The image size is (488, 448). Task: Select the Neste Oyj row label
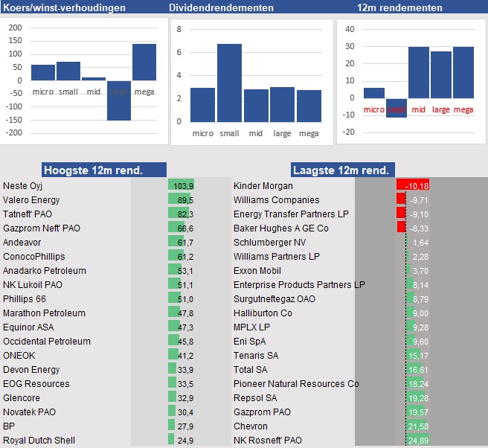coord(22,186)
